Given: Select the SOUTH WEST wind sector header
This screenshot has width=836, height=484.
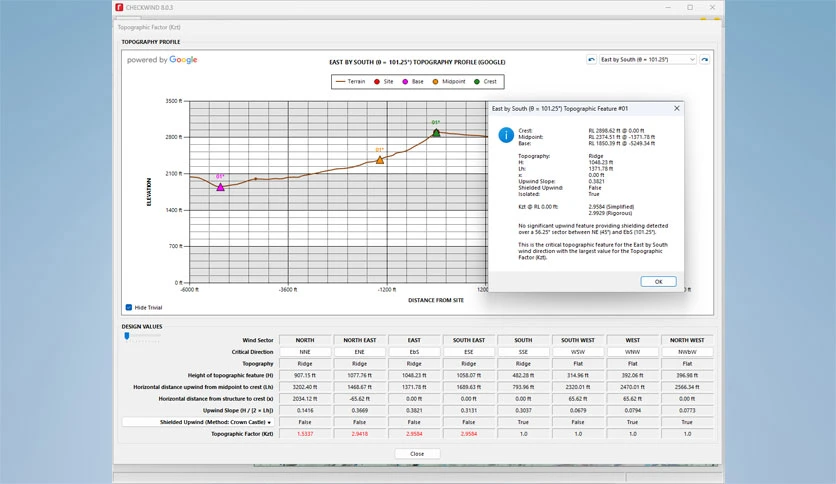Looking at the screenshot, I should tap(578, 340).
